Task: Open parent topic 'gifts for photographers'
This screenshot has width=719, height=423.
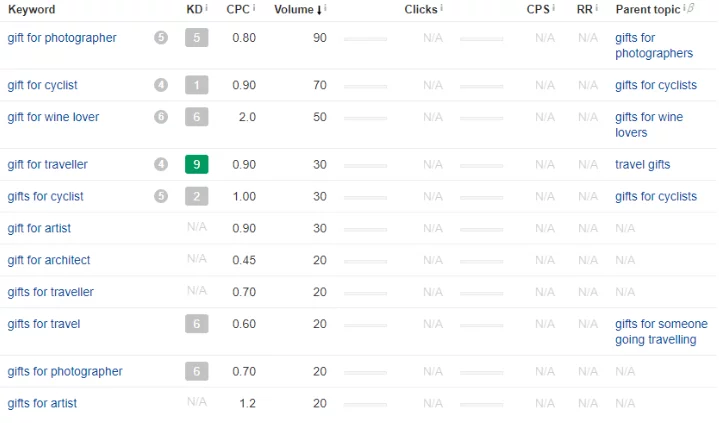Action: click(x=654, y=46)
